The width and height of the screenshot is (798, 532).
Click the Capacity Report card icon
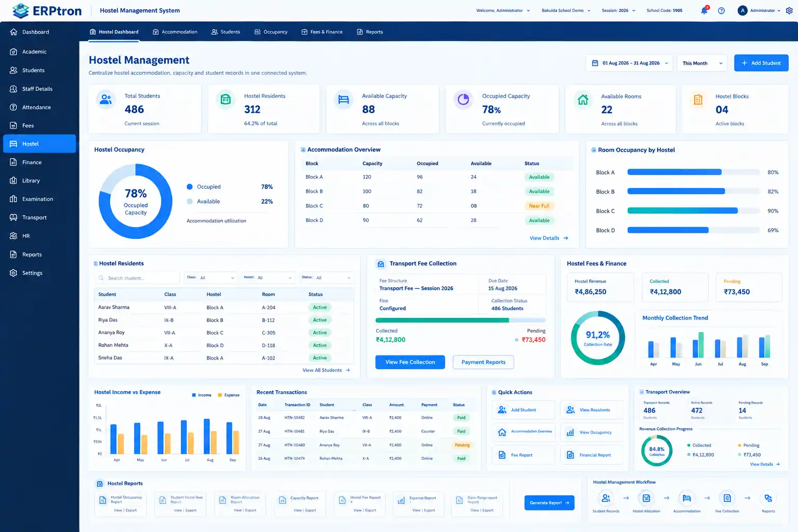(283, 500)
